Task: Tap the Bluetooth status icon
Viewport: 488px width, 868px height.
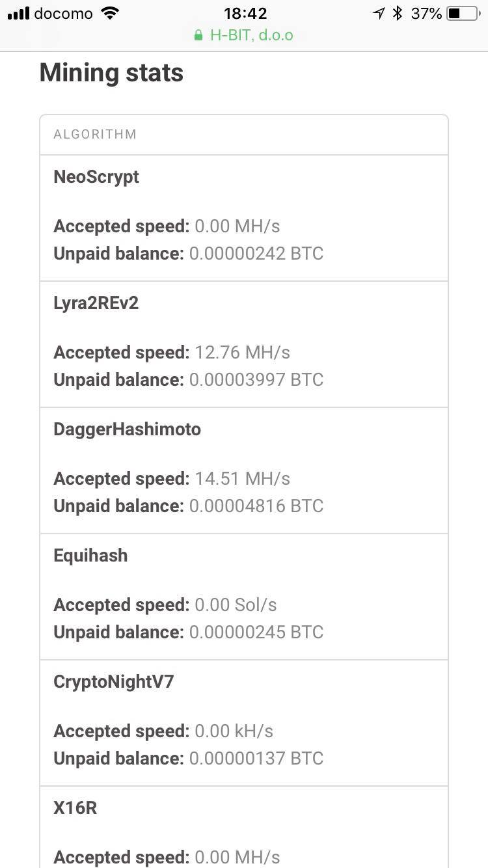Action: (398, 13)
